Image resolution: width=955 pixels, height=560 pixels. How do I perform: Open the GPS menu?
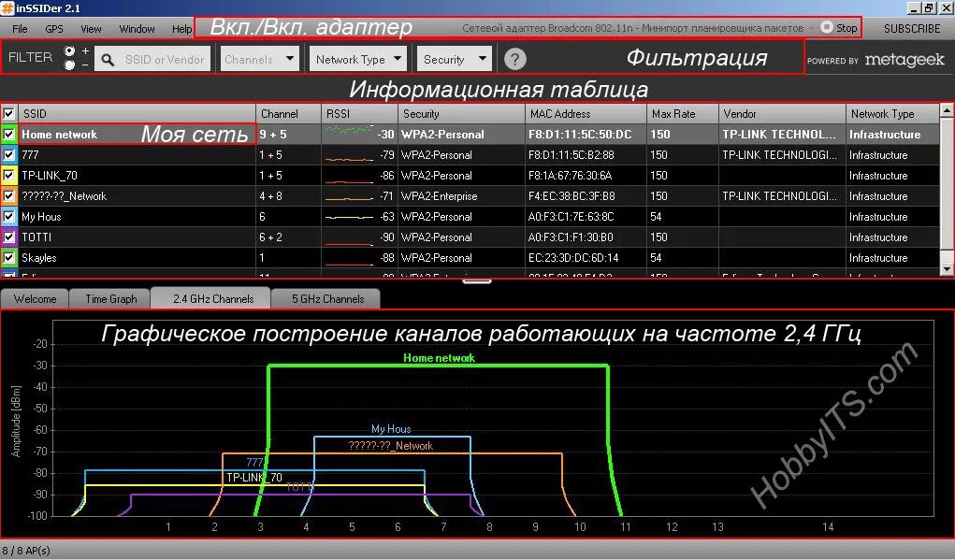point(54,29)
